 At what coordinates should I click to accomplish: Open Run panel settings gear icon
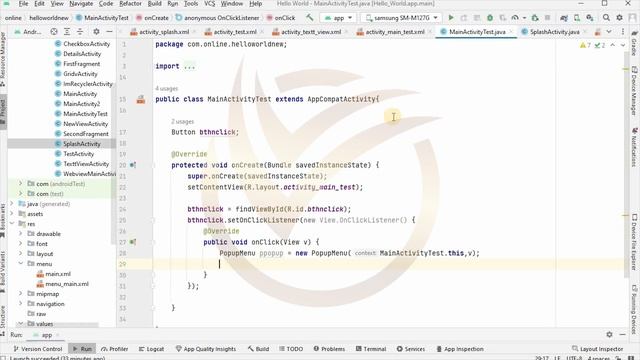[x=609, y=334]
